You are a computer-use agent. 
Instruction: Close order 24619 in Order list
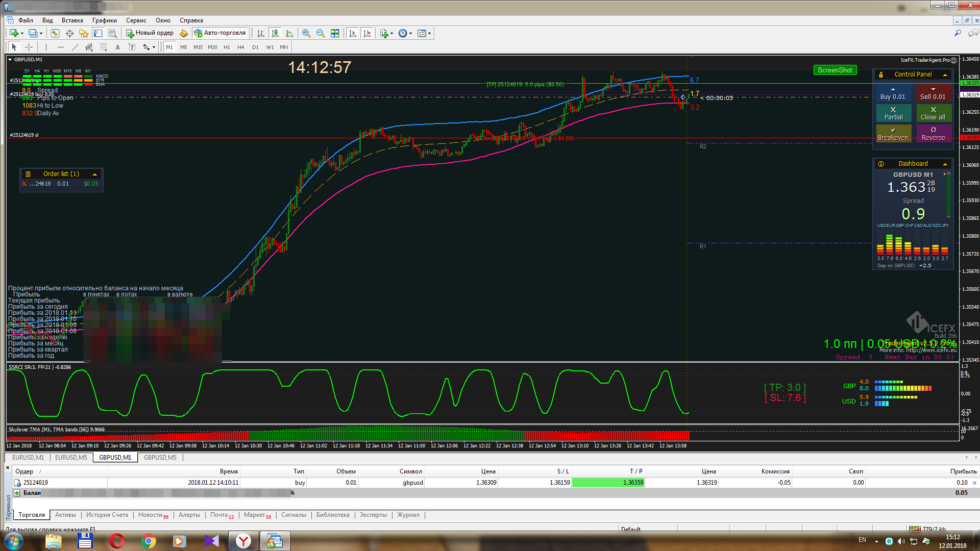pyautogui.click(x=24, y=184)
